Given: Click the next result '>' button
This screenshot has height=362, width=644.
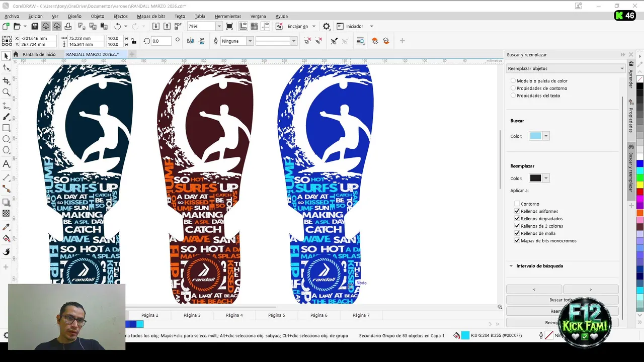Looking at the screenshot, I should pyautogui.click(x=591, y=289).
